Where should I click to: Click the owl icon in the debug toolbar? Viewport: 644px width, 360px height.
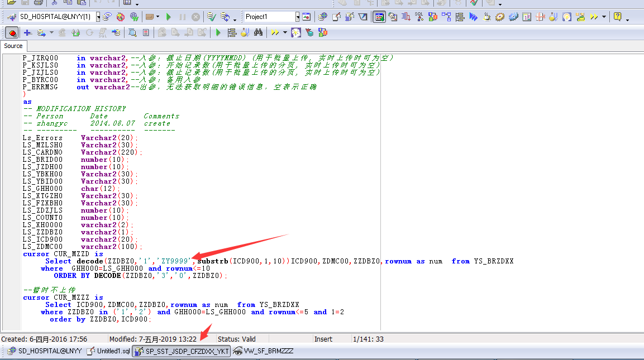pos(296,32)
